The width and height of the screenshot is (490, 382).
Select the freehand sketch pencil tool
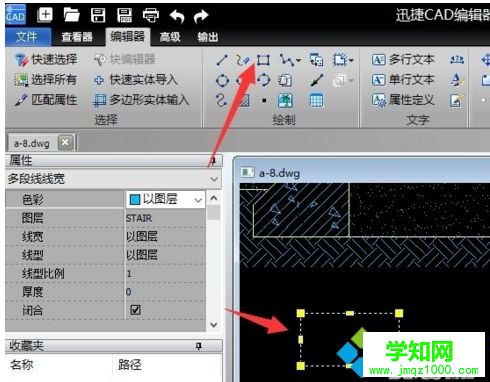tap(242, 60)
